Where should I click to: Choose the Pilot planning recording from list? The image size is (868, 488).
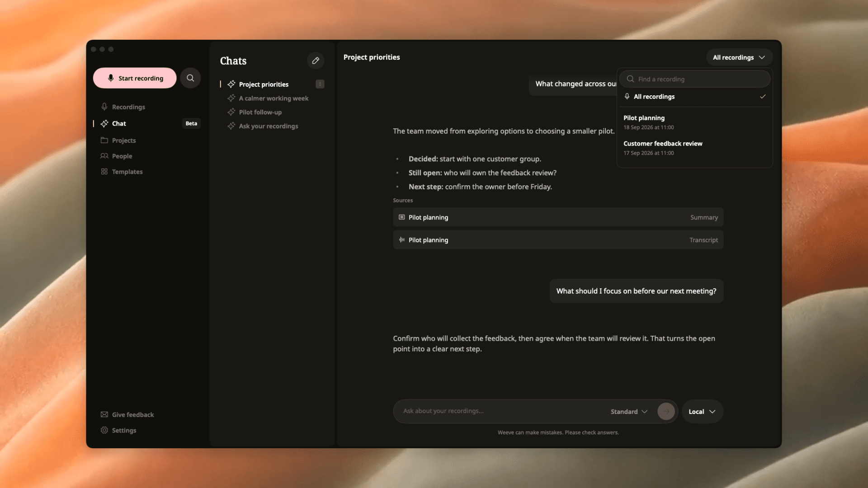point(695,122)
